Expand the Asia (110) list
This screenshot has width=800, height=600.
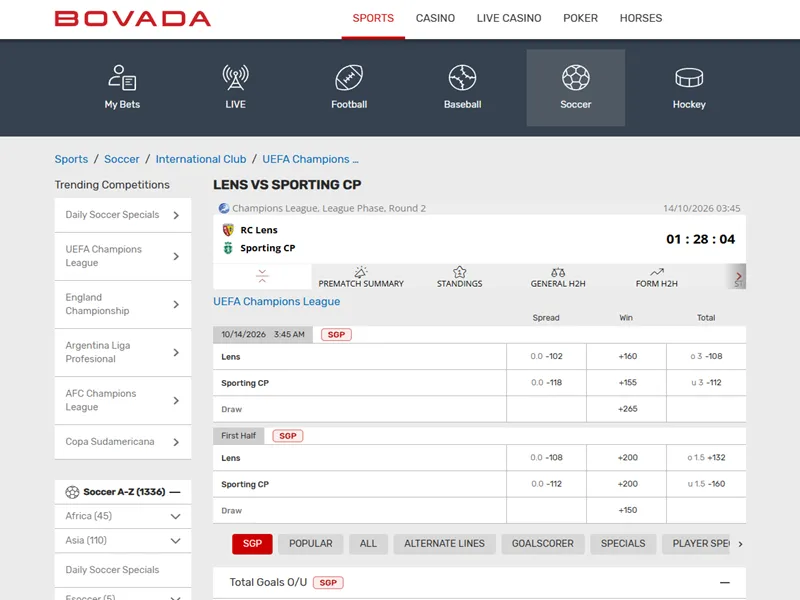(175, 541)
